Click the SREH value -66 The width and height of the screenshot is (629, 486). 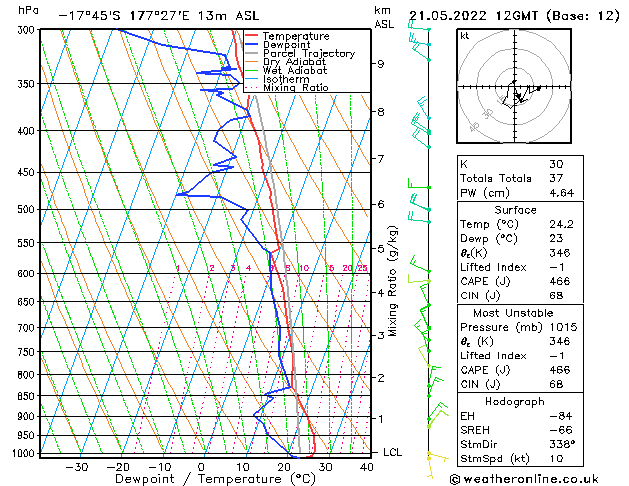pos(561,430)
